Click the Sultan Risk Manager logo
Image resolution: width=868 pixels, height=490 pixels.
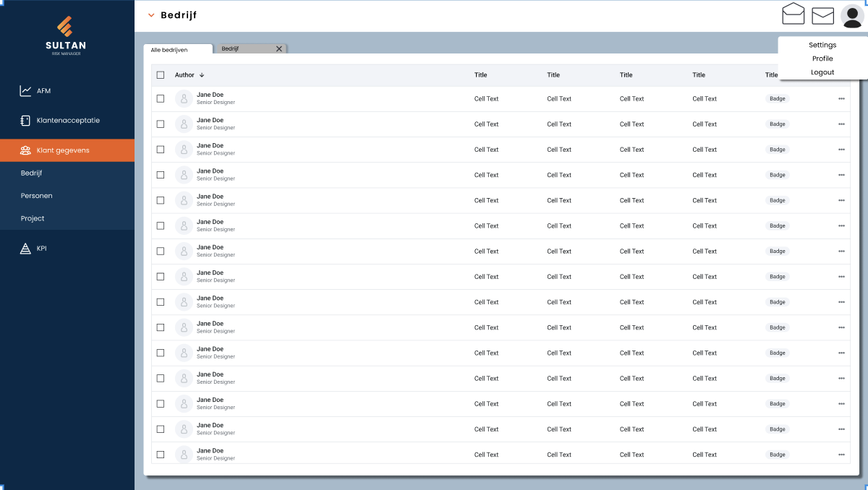65,35
